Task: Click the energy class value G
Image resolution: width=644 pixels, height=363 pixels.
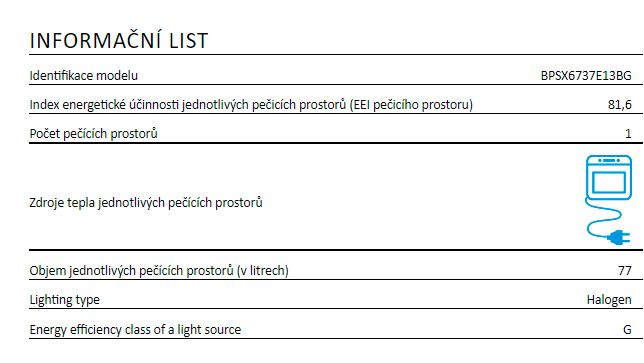Action: tap(627, 330)
